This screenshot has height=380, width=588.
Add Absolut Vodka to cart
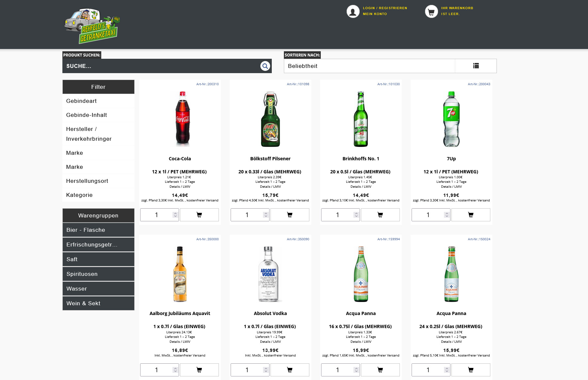click(290, 370)
